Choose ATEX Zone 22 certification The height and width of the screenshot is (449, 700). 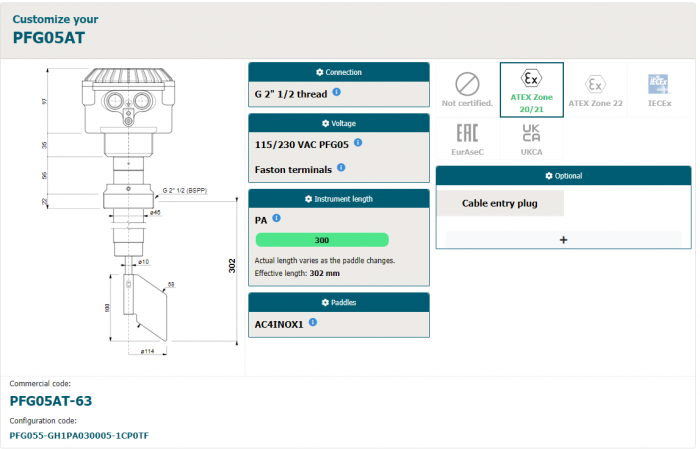(595, 89)
